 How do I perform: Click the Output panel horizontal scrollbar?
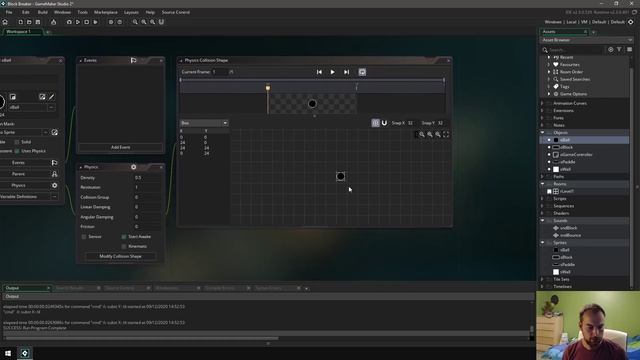point(141,338)
